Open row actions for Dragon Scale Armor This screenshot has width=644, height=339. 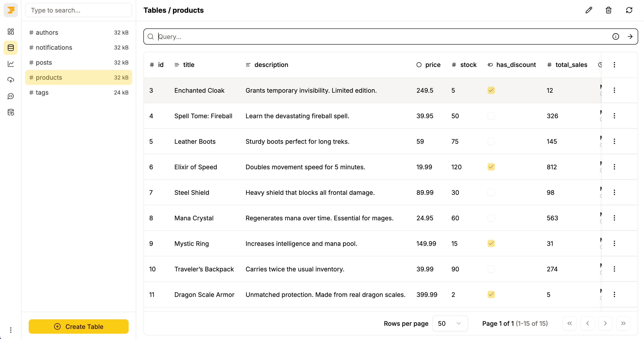coord(614,294)
